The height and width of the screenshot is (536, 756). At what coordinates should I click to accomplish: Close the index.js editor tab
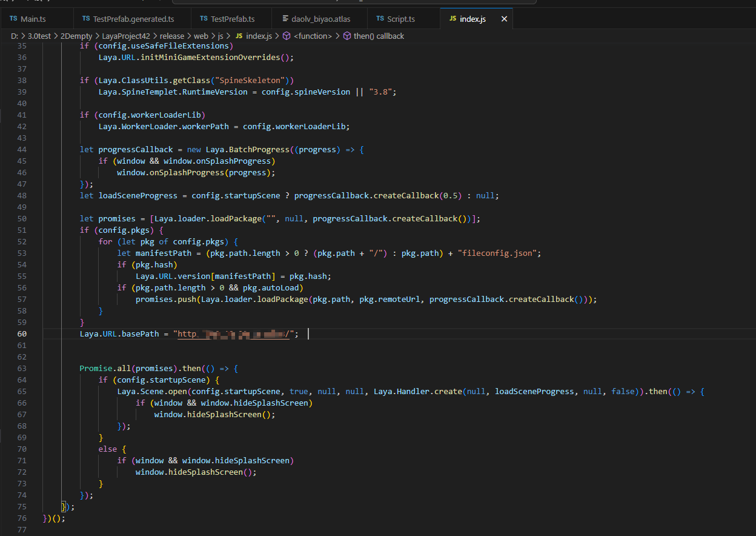504,19
